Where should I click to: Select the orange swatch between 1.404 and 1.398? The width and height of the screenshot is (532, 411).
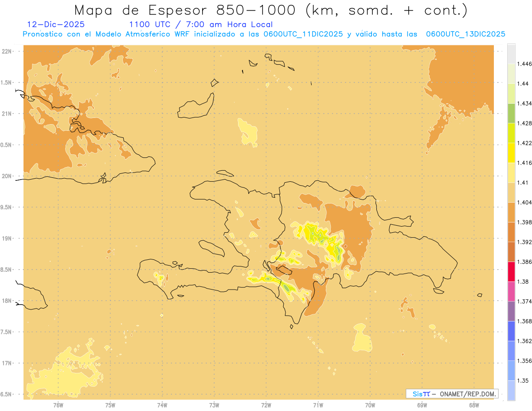(511, 212)
